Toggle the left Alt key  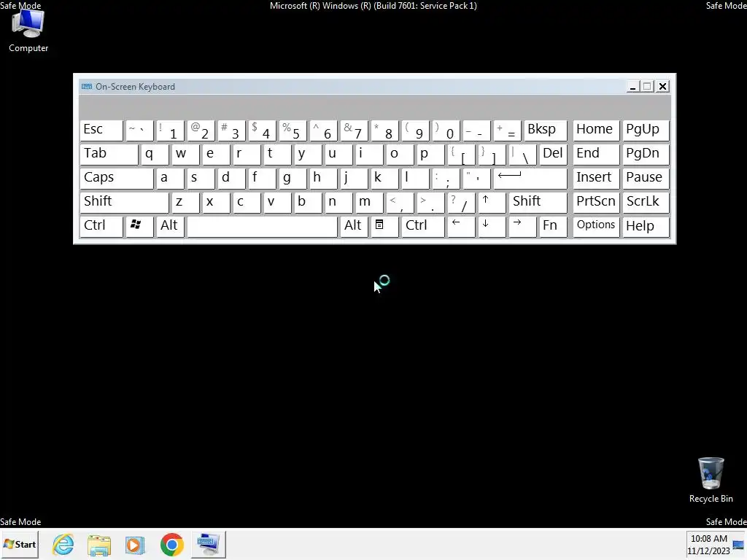[x=170, y=226]
